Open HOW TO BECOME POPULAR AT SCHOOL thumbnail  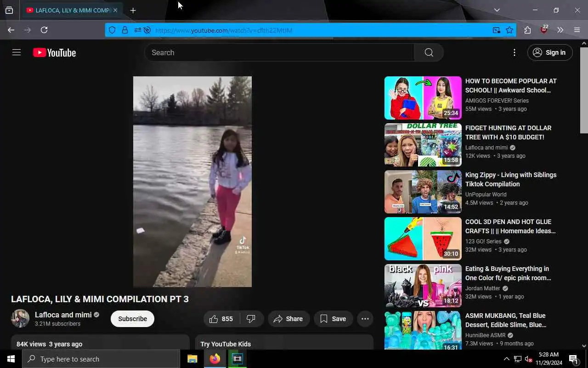pos(423,98)
